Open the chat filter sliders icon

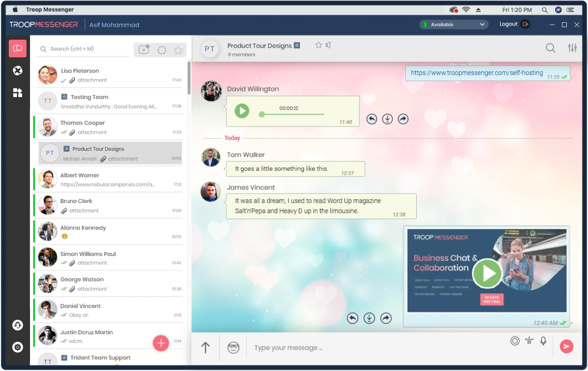point(572,48)
